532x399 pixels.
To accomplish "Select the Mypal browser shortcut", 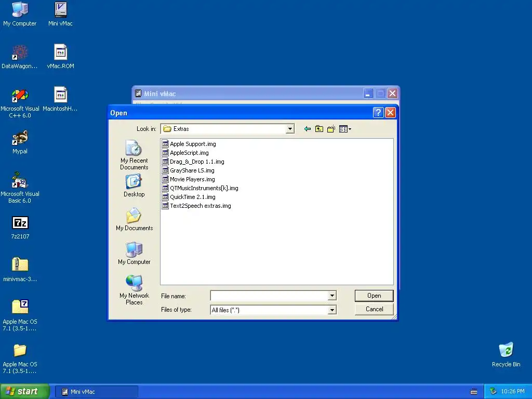I will 20,142.
